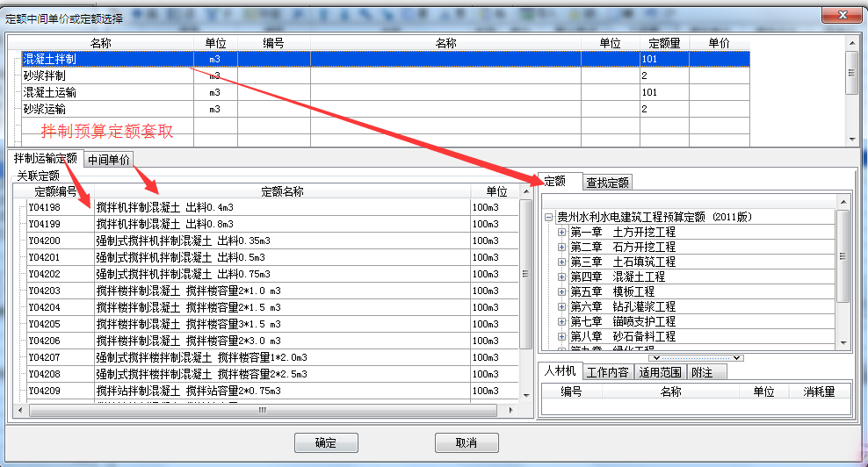Collapse the 贵州水利水电建筑工程预算定额 root node

pos(549,218)
